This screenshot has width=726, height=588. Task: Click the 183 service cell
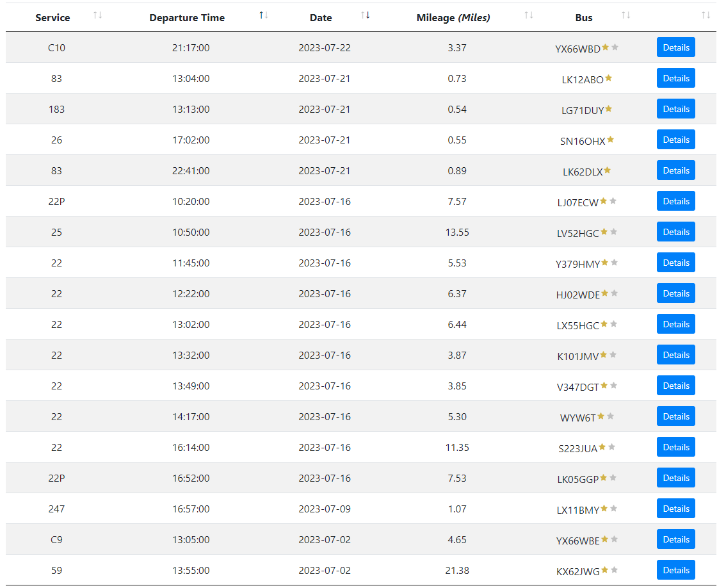tap(56, 110)
